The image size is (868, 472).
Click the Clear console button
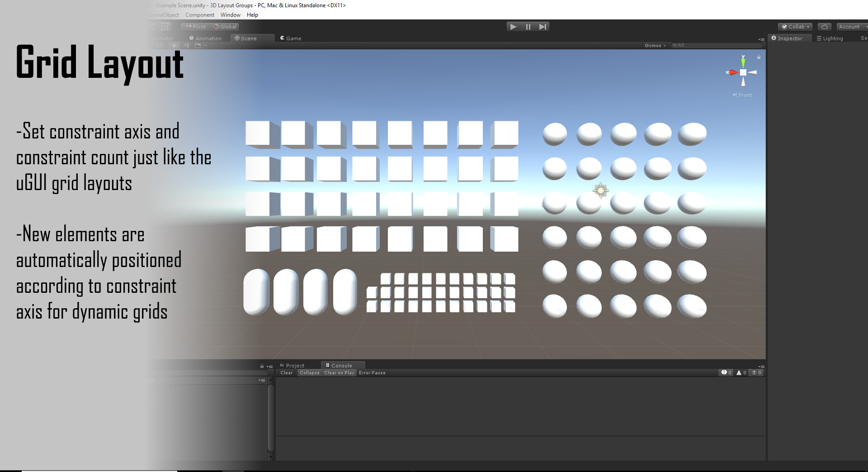click(x=286, y=373)
